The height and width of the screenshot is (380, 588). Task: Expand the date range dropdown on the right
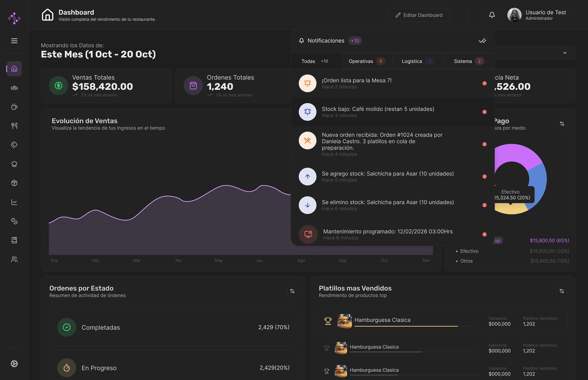point(565,53)
